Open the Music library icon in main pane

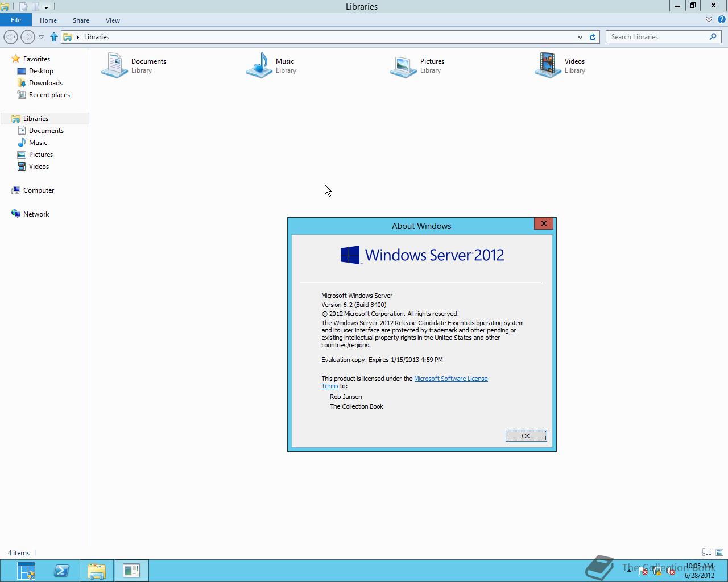click(259, 65)
